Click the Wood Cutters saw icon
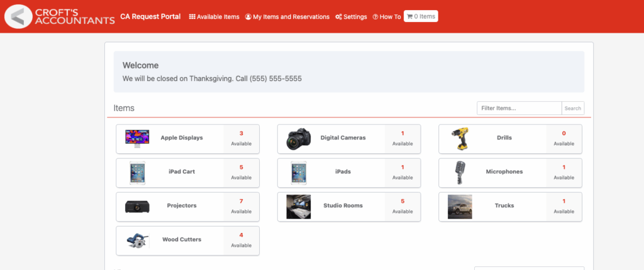The height and width of the screenshot is (270, 644). click(137, 240)
